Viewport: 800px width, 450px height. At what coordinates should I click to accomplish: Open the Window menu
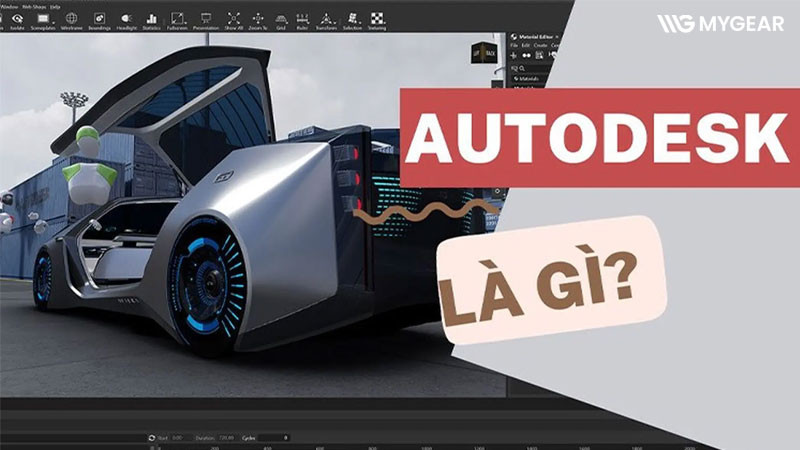click(x=9, y=7)
